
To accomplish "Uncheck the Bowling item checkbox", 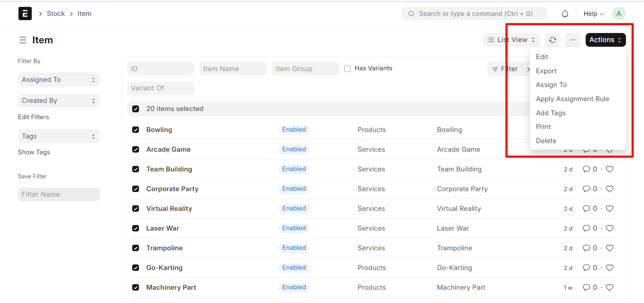I will point(136,130).
